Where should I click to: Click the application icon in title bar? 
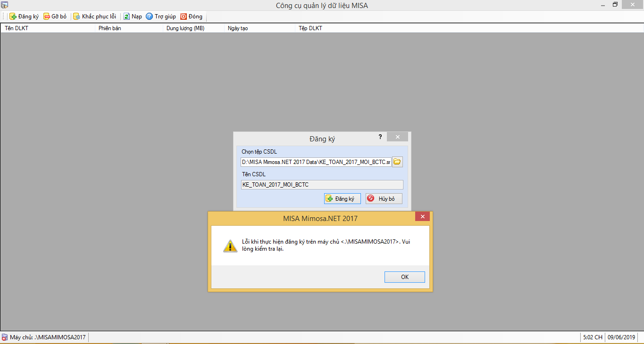(x=5, y=5)
